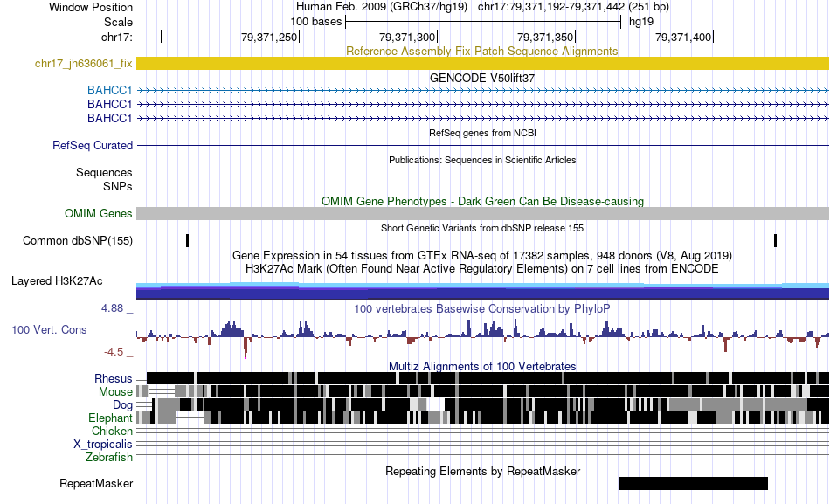Click the GTEx Gene Expression in 54 tissues title
Image resolution: width=830 pixels, height=504 pixels.
(482, 256)
